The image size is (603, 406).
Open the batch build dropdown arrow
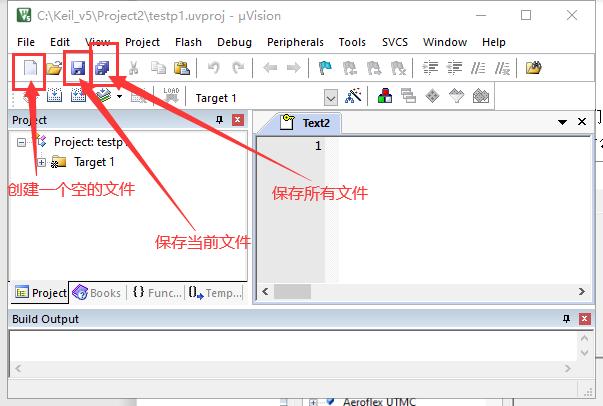(x=120, y=96)
